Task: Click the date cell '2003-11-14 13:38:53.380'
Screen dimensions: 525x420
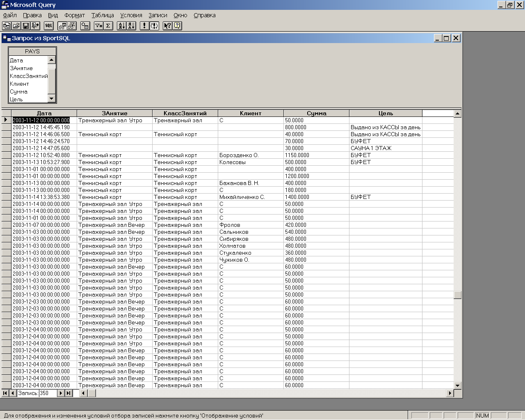Action: (44, 197)
